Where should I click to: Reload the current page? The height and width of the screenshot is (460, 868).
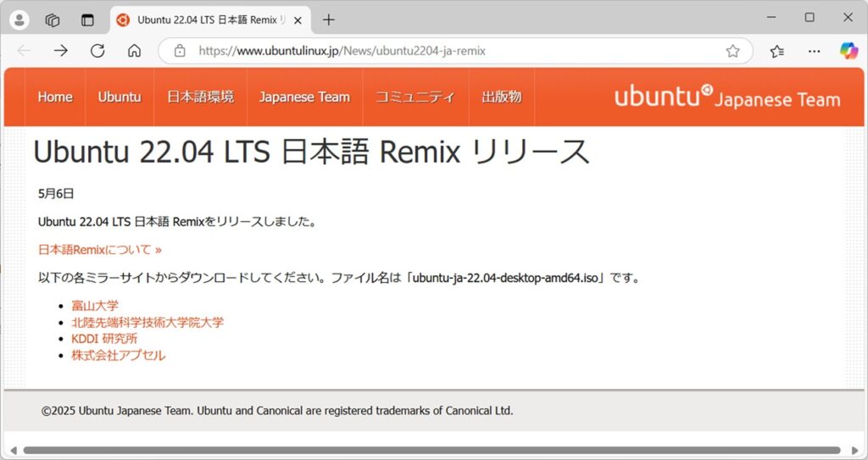(97, 51)
